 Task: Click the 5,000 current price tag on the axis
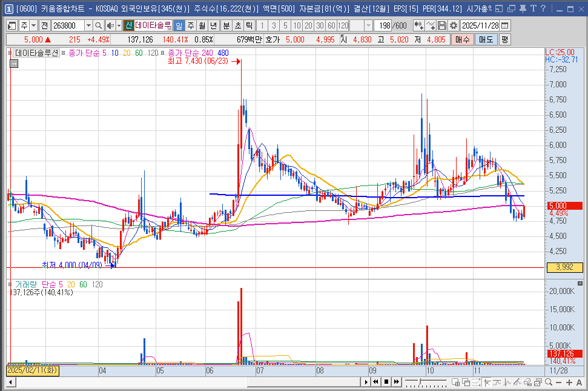click(x=565, y=206)
